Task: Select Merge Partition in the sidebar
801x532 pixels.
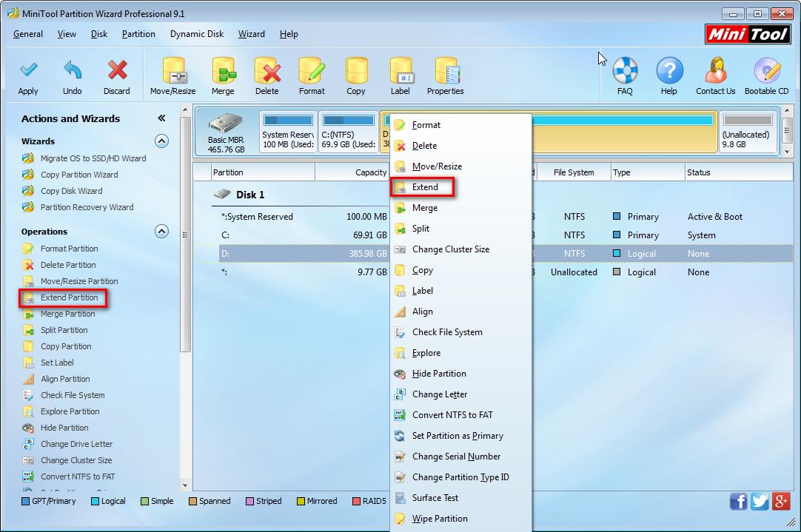Action: [67, 314]
